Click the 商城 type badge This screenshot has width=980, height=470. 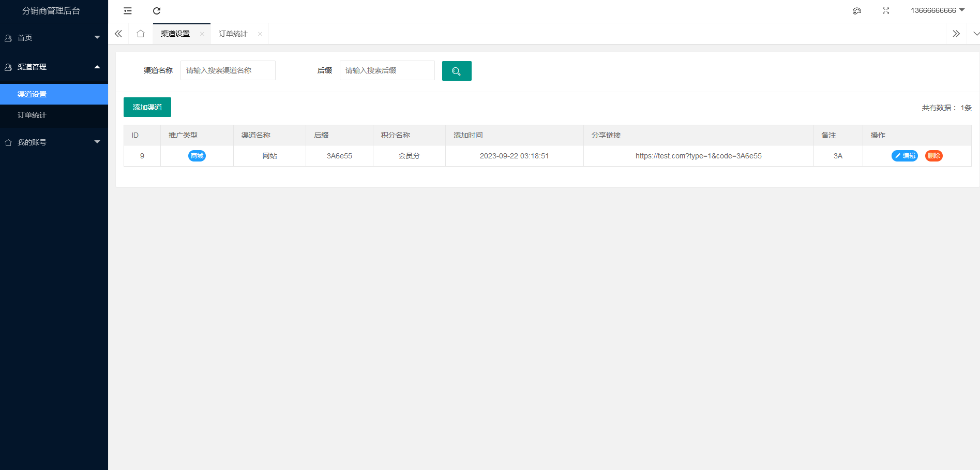click(197, 156)
